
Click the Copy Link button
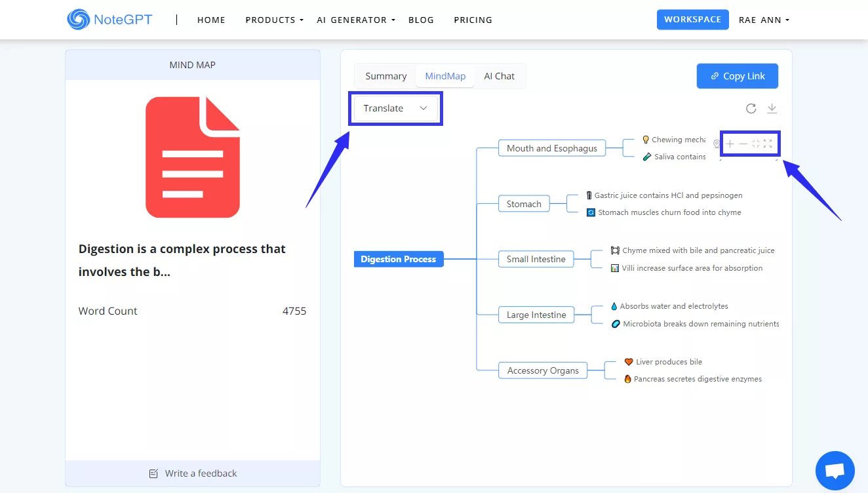coord(737,75)
